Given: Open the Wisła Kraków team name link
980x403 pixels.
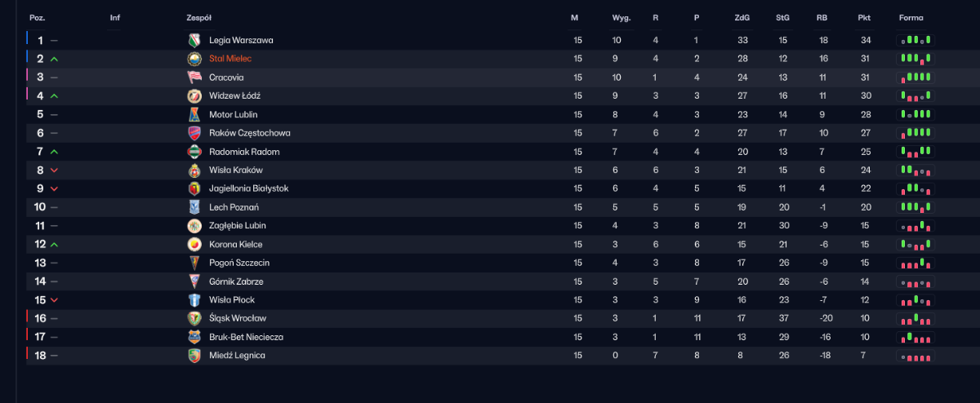Looking at the screenshot, I should click(x=236, y=170).
